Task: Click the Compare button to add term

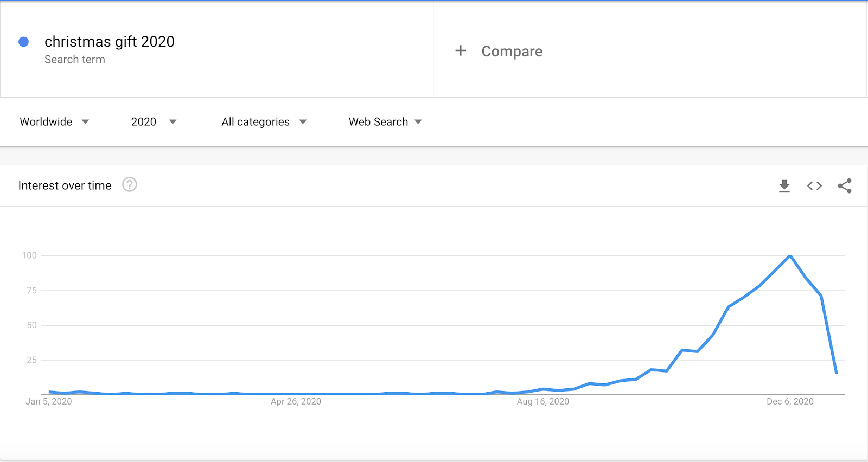Action: (x=512, y=52)
